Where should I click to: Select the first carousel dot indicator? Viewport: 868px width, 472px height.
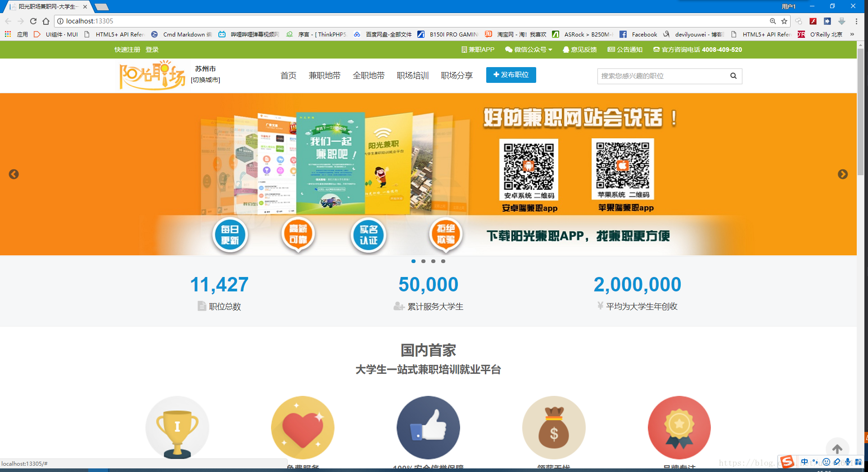tap(413, 261)
